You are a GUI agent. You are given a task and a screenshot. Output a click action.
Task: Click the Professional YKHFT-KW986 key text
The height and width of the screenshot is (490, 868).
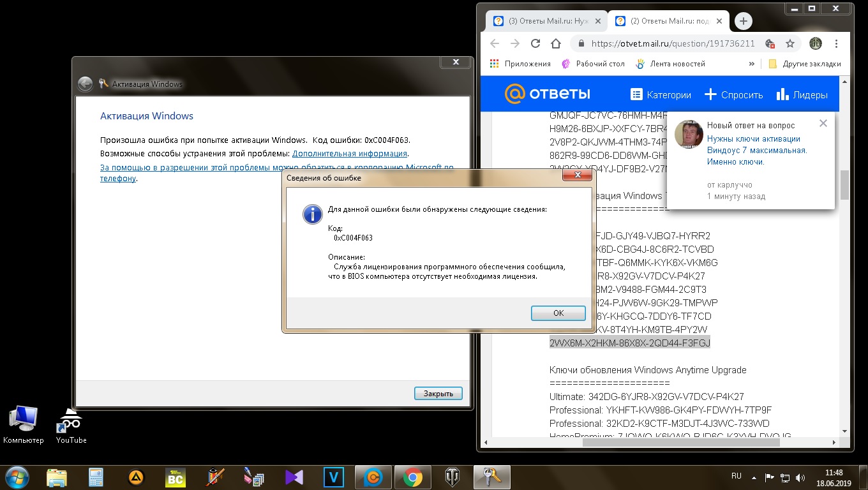point(661,410)
